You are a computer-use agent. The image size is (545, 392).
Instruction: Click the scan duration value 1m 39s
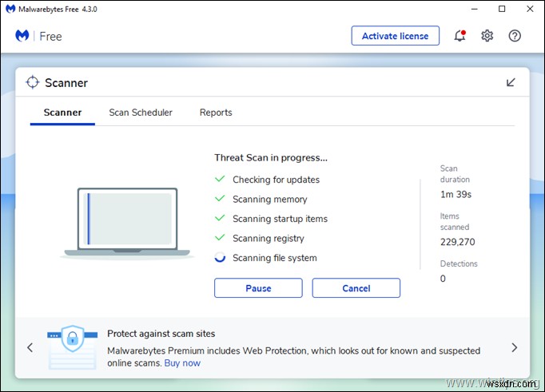tap(455, 195)
